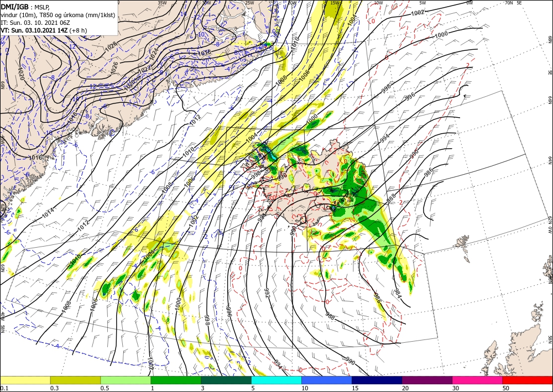Click the navy 15–20 mm legend segment
The image size is (553, 392).
(x=377, y=380)
